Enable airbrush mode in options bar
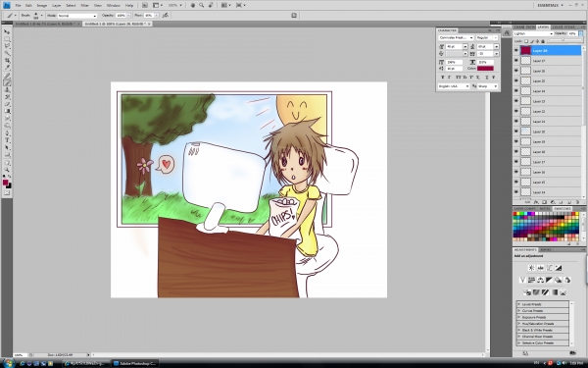The width and height of the screenshot is (588, 368). click(x=166, y=16)
